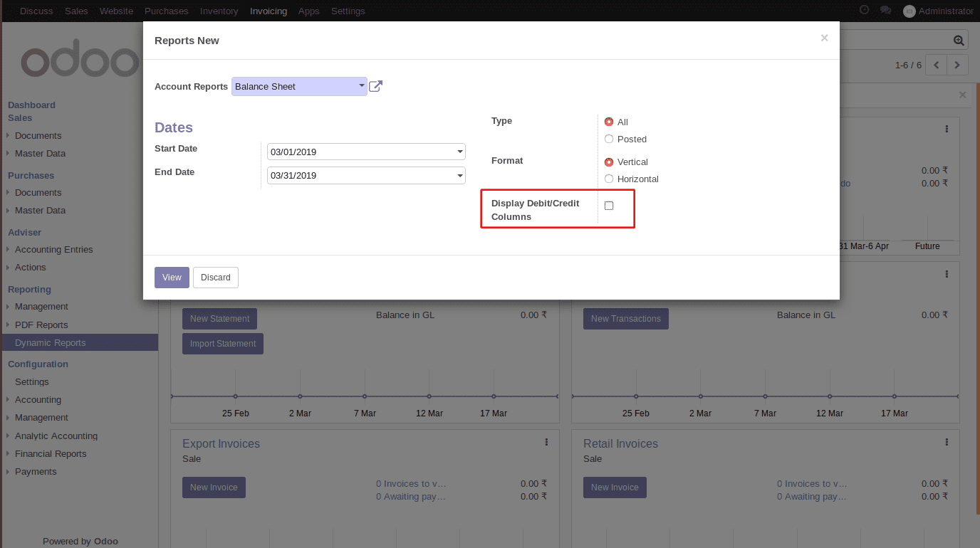Open the Inventory menu
This screenshot has height=548, width=980.
pyautogui.click(x=219, y=11)
